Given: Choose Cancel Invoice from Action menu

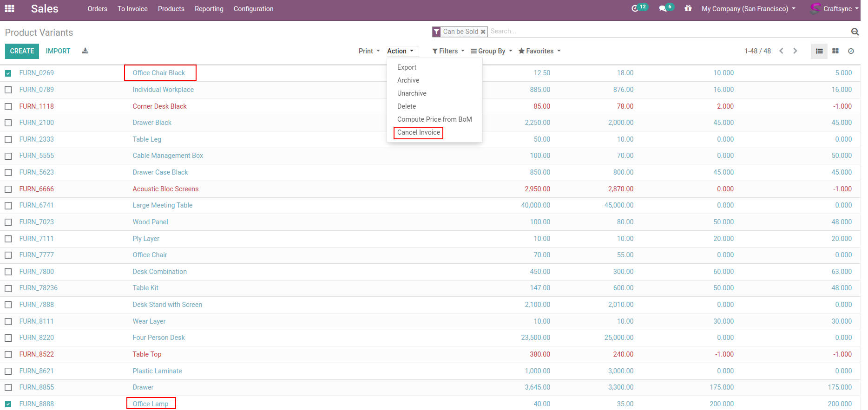Looking at the screenshot, I should click(x=418, y=133).
